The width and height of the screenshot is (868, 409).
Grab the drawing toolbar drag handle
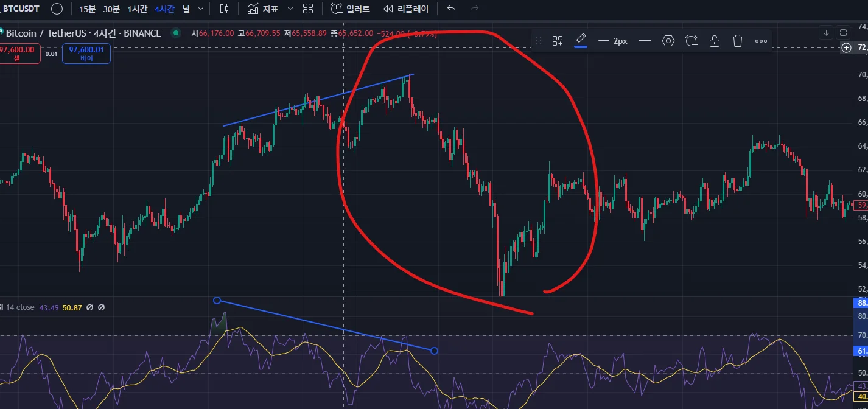coord(538,41)
